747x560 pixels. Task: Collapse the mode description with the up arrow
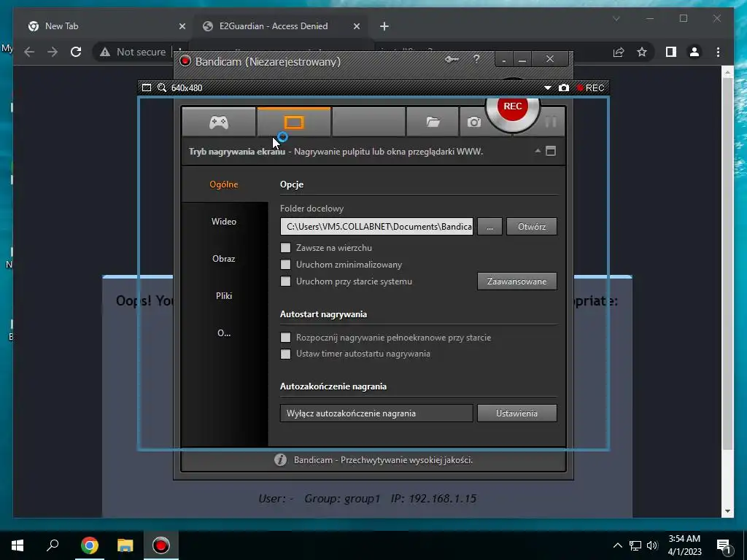[x=538, y=151]
